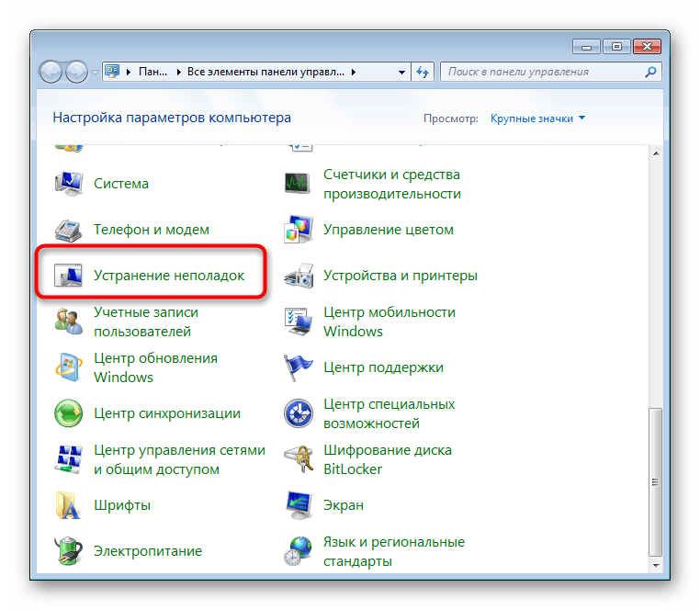Close the Control Panel window
700x610 pixels.
tap(647, 47)
